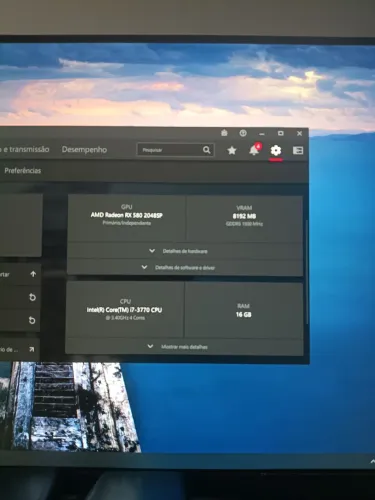Close the Radeon Software window
Image resolution: width=375 pixels, height=500 pixels.
pos(299,133)
